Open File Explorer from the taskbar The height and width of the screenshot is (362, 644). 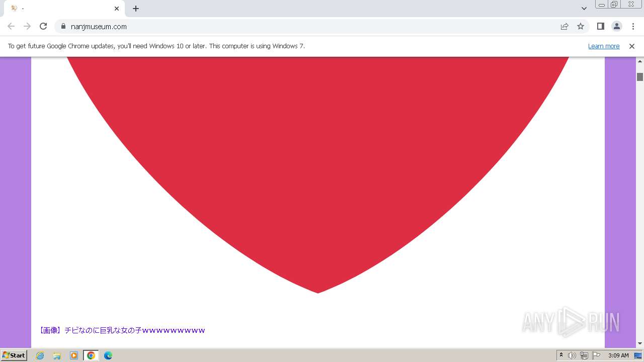[x=57, y=355]
